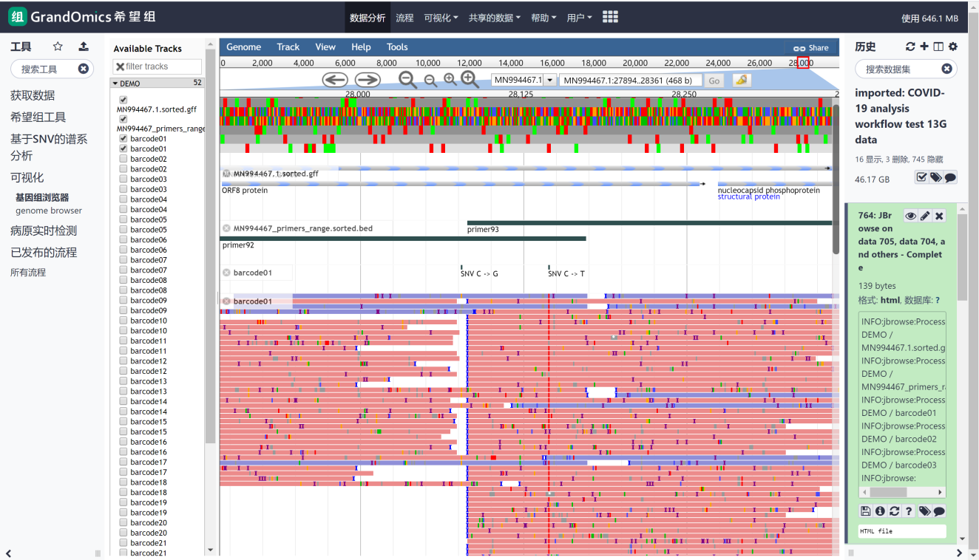979x560 pixels.
Task: Pan the genome view left
Action: [x=336, y=80]
